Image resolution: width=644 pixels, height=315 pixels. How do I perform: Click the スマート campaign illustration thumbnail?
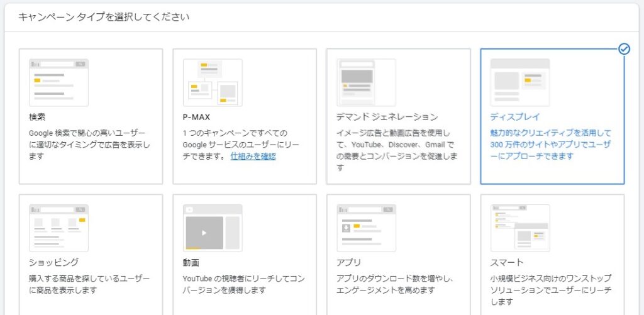(520, 228)
